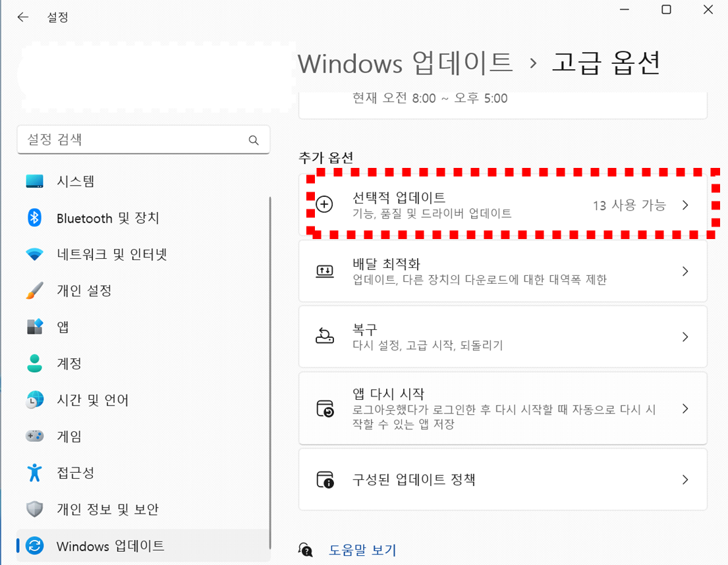Click the search magnifier icon in 설정 검색
Viewport: 728px width, 565px height.
254,140
